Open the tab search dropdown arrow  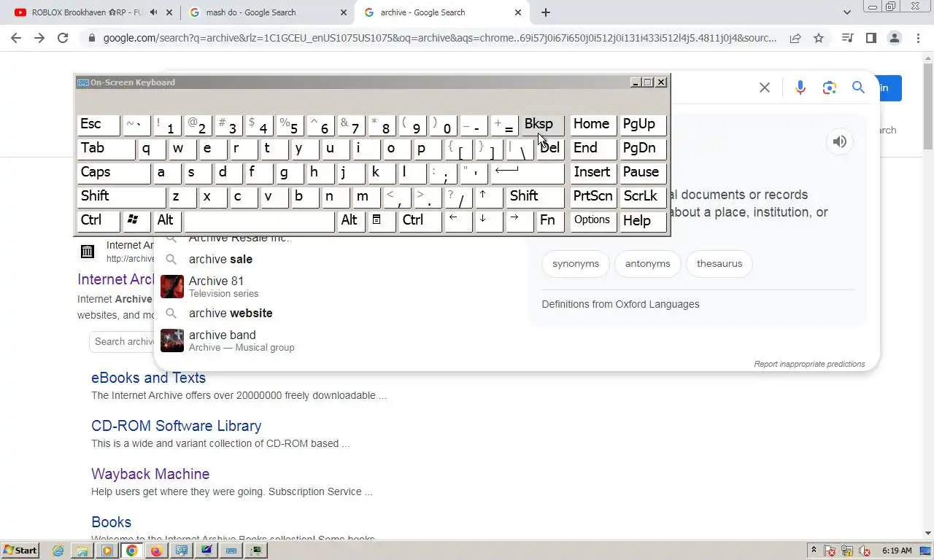[x=847, y=12]
